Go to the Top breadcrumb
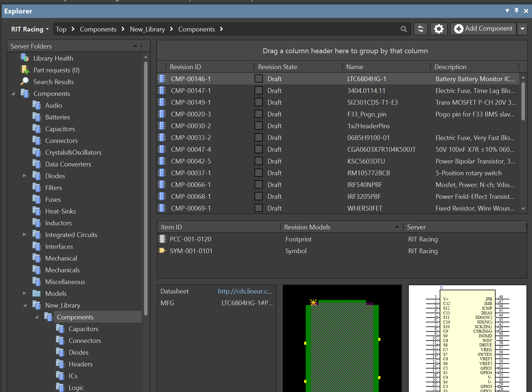Screen dimensions: 532x392 click(x=61, y=29)
